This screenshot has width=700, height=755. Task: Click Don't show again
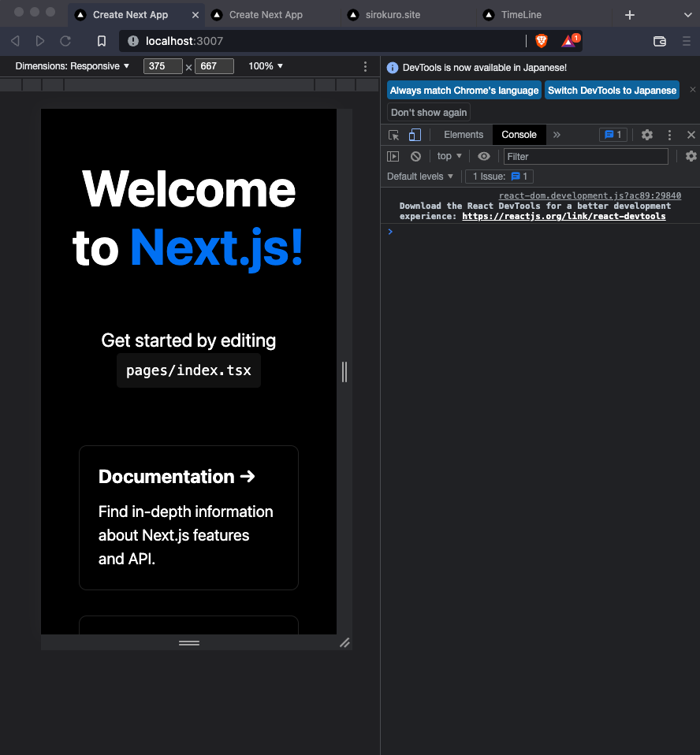[429, 113]
